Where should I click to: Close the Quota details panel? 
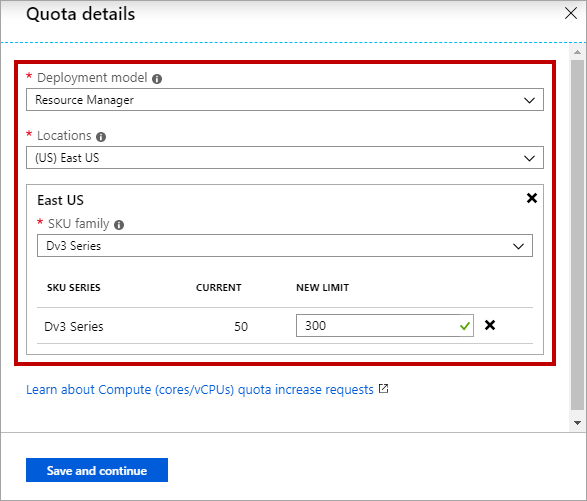571,13
